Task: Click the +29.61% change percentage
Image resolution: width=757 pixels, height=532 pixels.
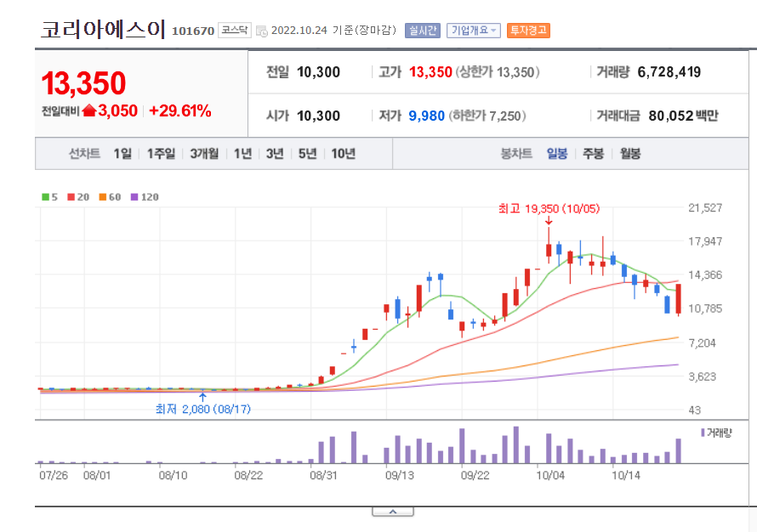Action: coord(180,111)
